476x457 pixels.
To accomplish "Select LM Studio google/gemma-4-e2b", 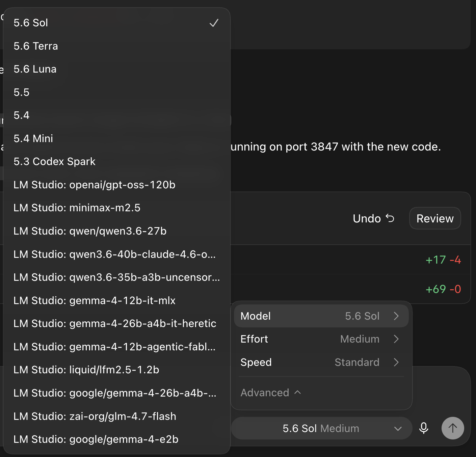I will tap(116, 439).
